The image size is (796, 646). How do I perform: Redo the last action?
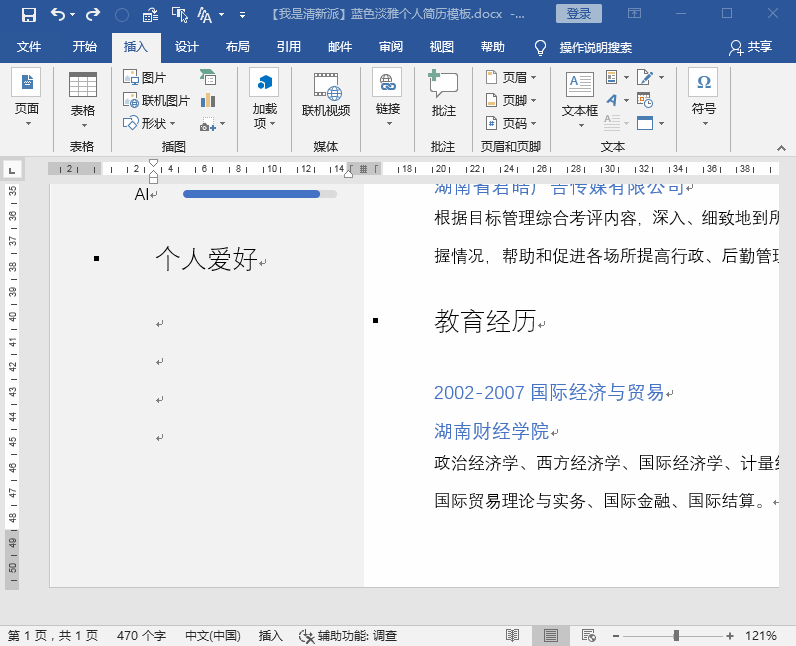[92, 15]
